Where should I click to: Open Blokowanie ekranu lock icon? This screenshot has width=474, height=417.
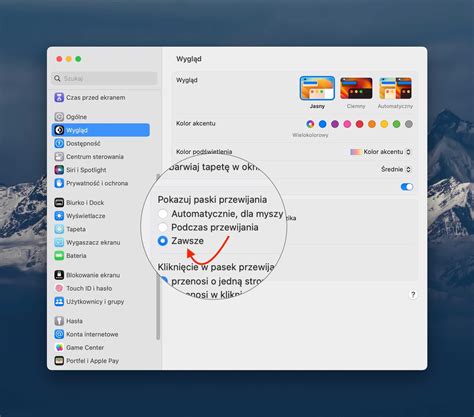[59, 275]
